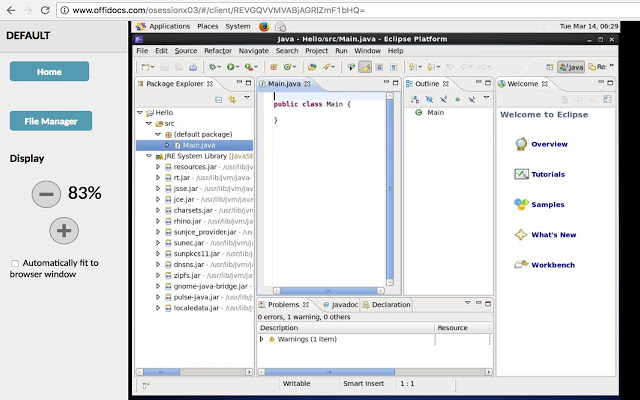Toggle Link with Editor in Package Explorer
Image resolution: width=640 pixels, height=400 pixels.
click(232, 99)
